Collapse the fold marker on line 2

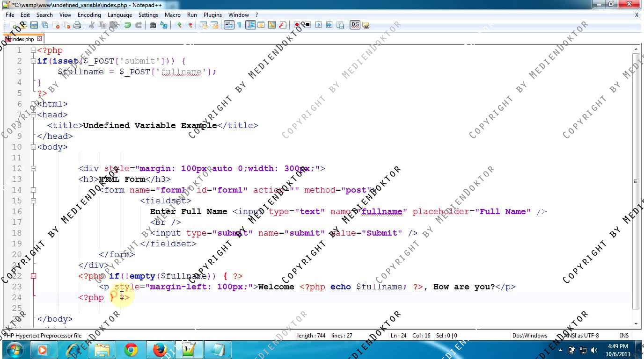pyautogui.click(x=33, y=61)
